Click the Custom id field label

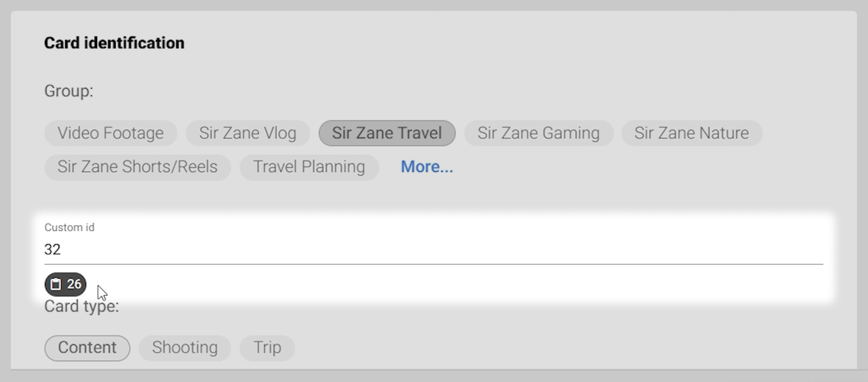(x=69, y=227)
